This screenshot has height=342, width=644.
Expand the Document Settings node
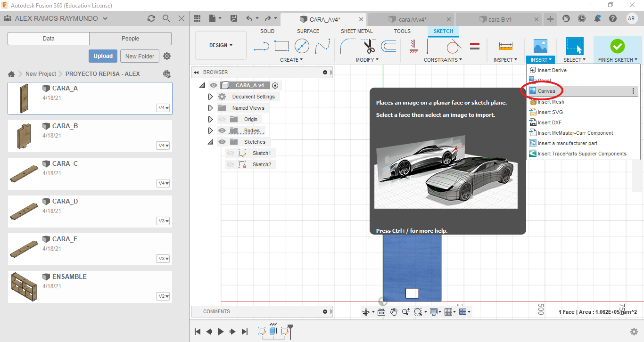tap(211, 97)
